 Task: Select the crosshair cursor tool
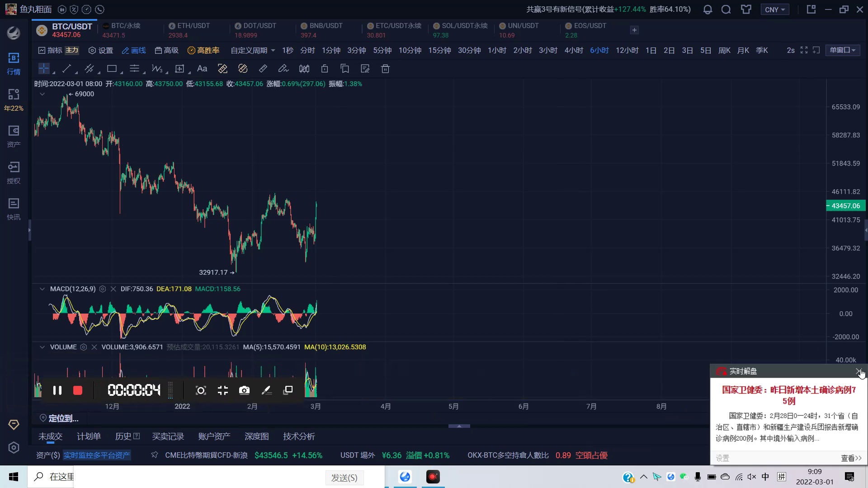coord(44,69)
